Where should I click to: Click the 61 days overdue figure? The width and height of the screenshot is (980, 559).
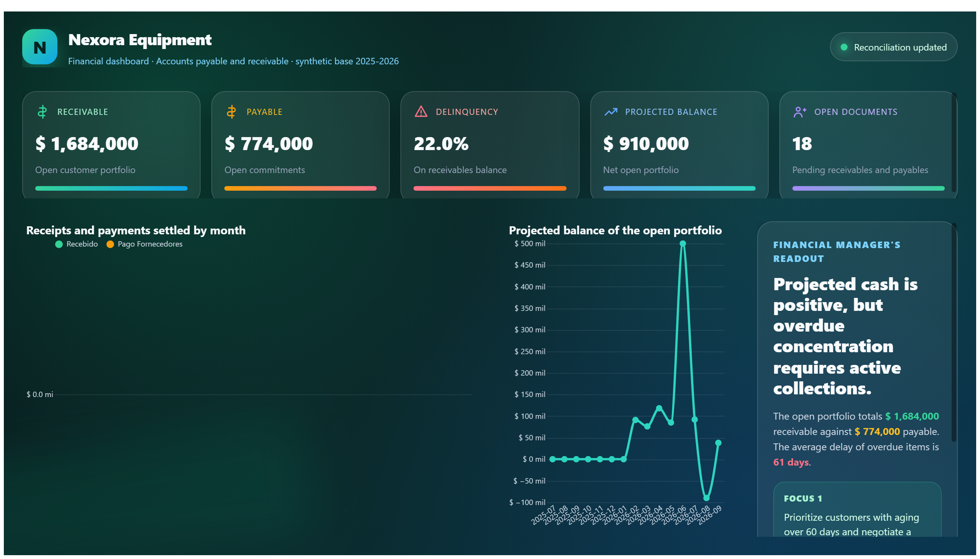[x=791, y=462]
